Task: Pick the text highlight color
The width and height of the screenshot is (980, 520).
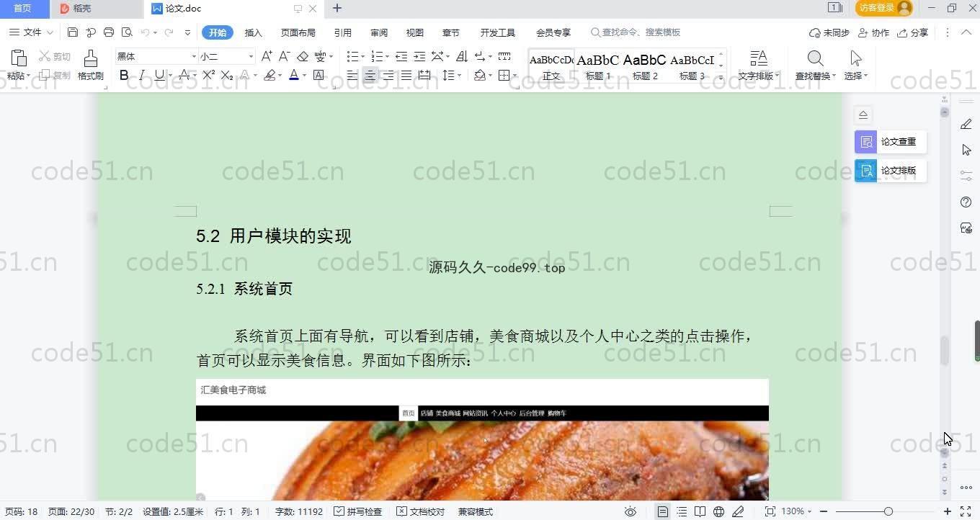Action: coord(269,75)
